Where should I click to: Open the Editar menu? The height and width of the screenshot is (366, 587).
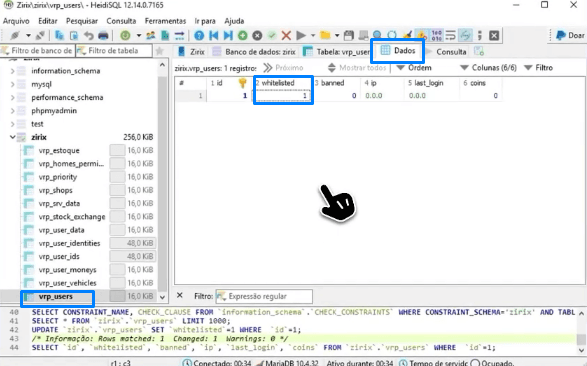point(48,21)
